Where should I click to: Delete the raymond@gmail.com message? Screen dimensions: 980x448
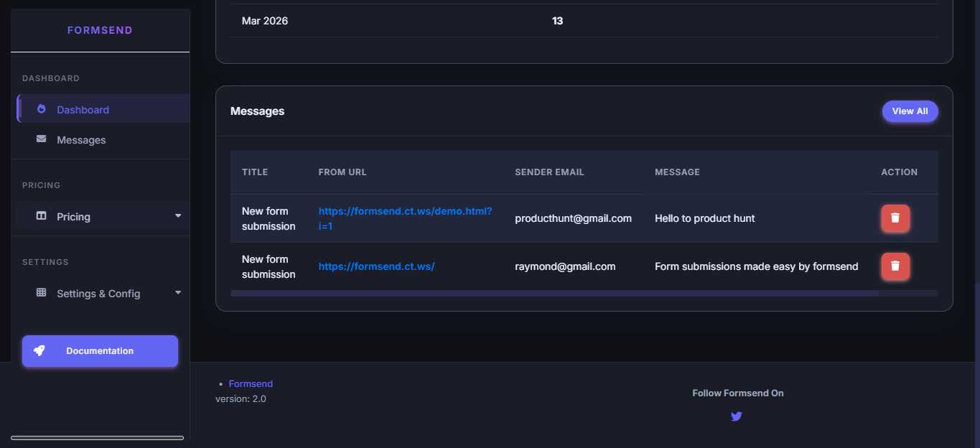[895, 266]
